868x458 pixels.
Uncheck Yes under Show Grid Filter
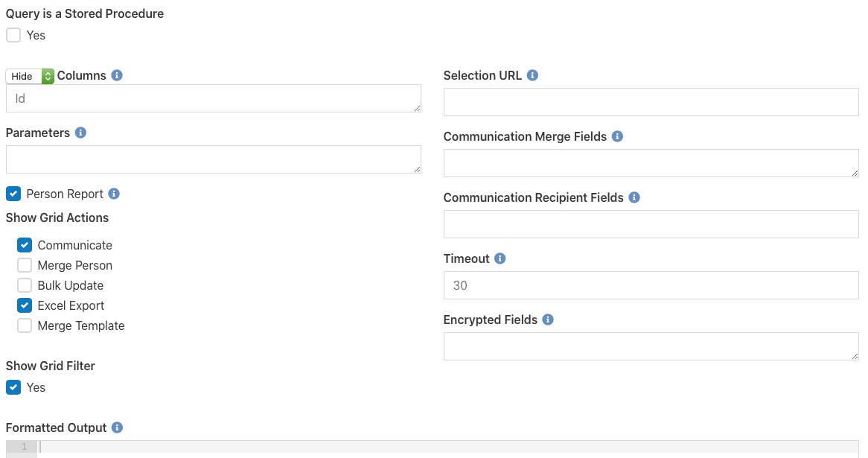pos(13,387)
